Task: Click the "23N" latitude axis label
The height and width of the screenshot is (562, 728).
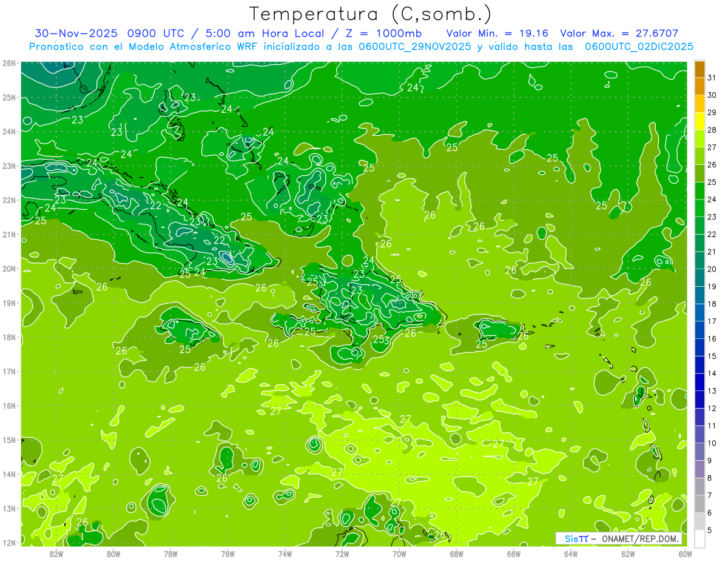Action: click(x=9, y=166)
